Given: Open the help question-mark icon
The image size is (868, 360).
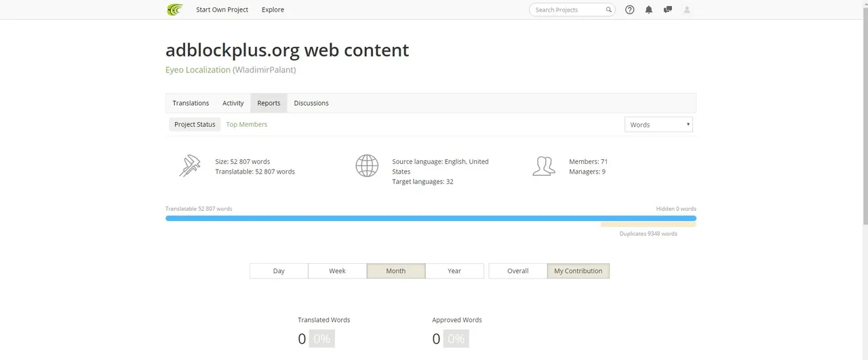Looking at the screenshot, I should (630, 9).
